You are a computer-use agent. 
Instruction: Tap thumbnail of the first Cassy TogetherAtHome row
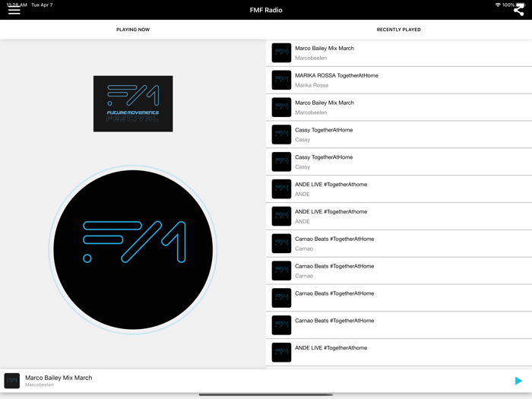tap(281, 135)
